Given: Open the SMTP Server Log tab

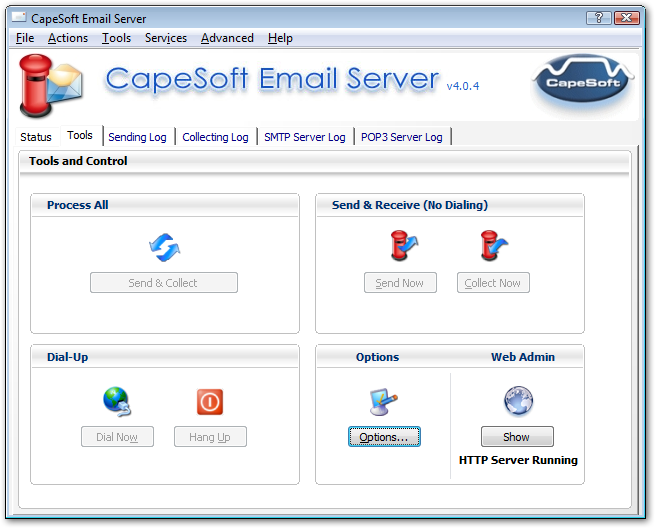Looking at the screenshot, I should (304, 137).
